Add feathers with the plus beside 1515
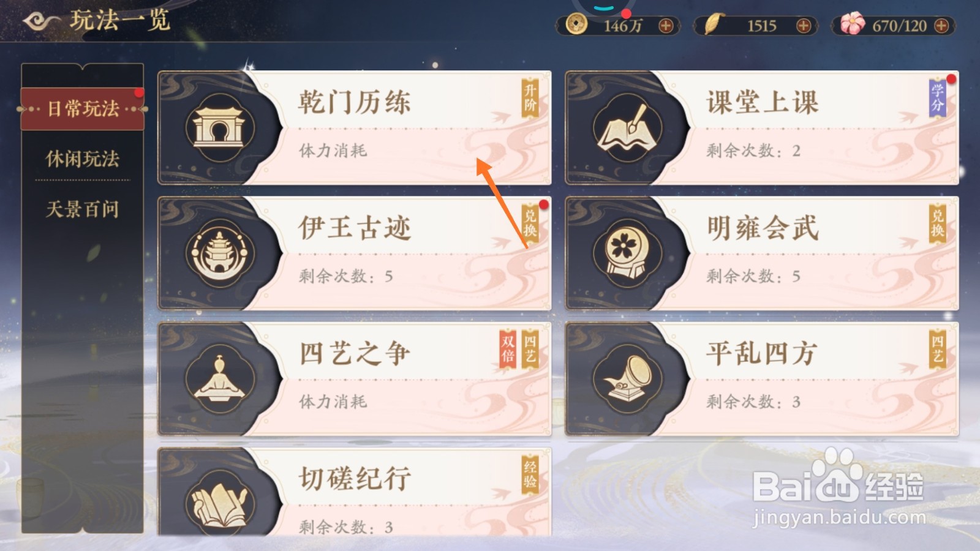The width and height of the screenshot is (980, 551). 804,26
